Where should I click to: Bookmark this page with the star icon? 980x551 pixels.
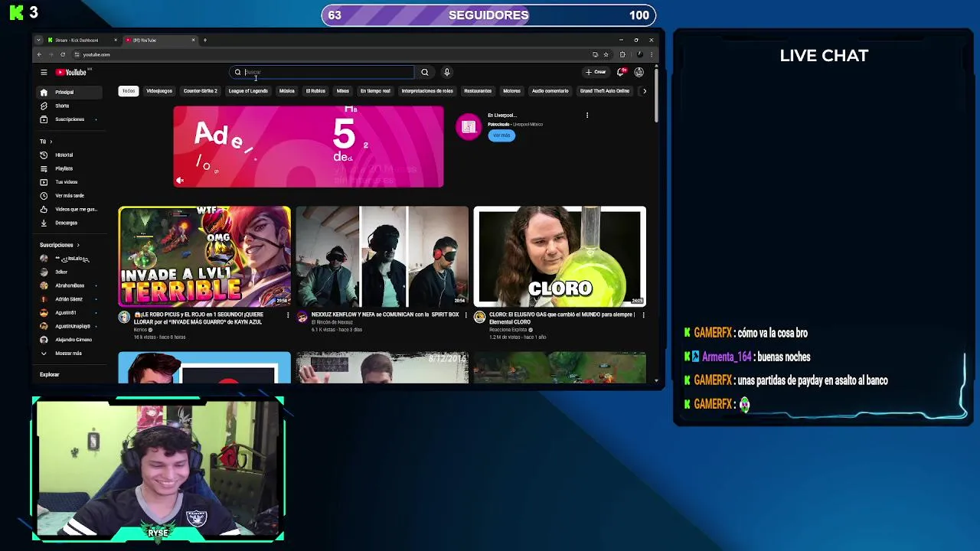pos(606,54)
